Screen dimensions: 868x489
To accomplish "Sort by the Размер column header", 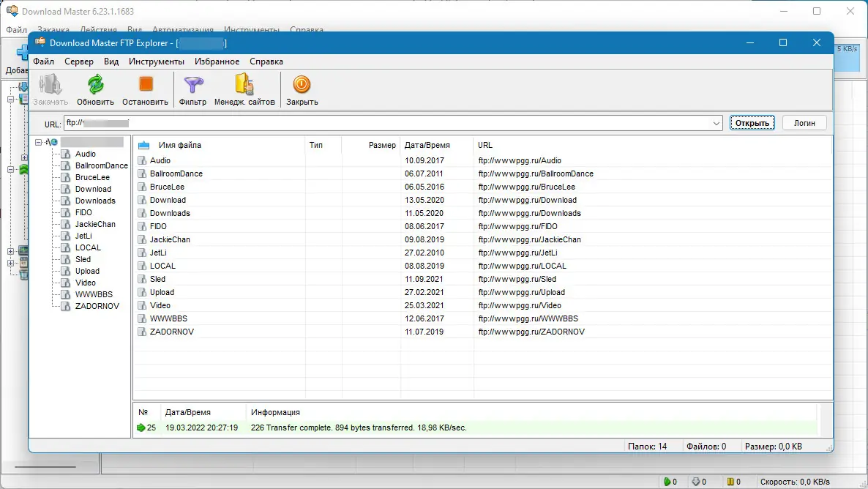I will pos(383,145).
